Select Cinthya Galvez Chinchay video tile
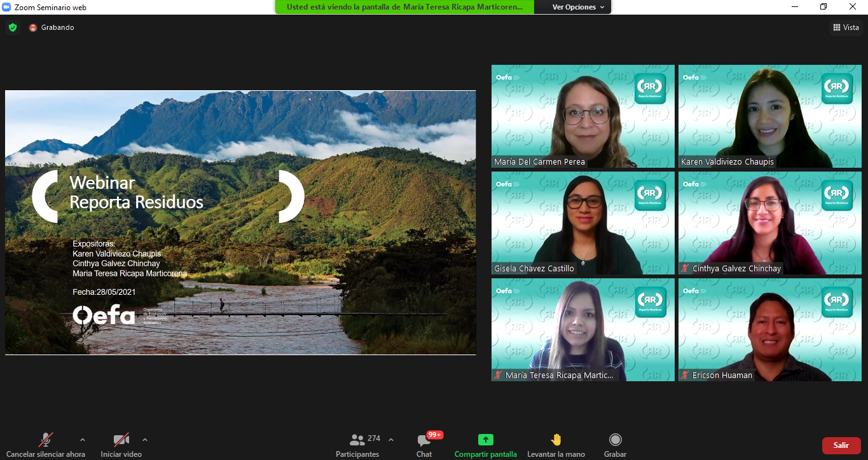Screen dimensions: 868x460 (x=770, y=223)
